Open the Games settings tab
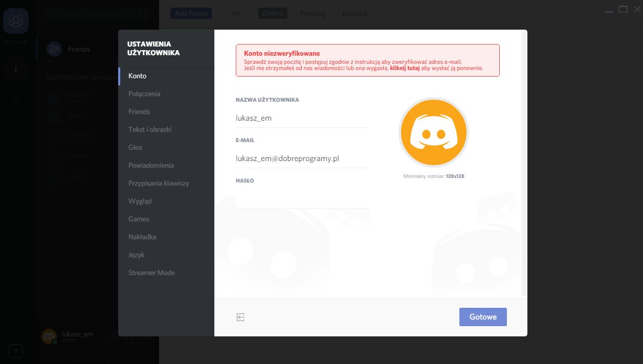The width and height of the screenshot is (643, 364). pos(166,219)
